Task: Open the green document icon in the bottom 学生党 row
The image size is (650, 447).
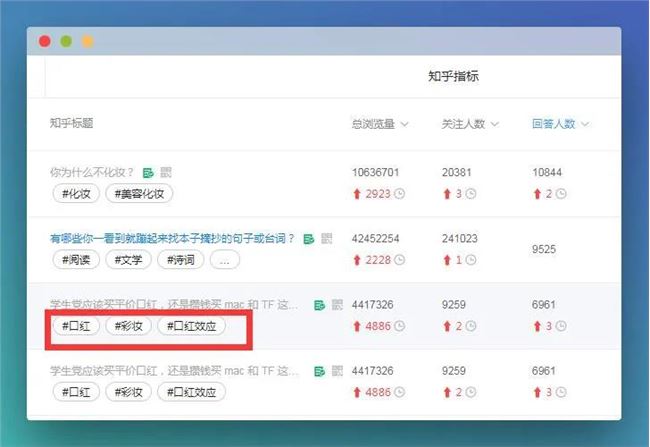Action: (x=320, y=372)
